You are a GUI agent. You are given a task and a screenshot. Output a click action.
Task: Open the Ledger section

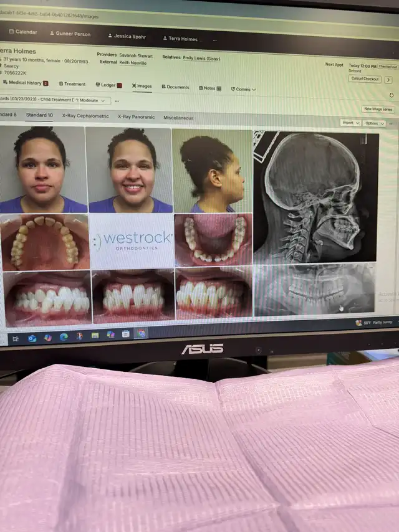[107, 85]
